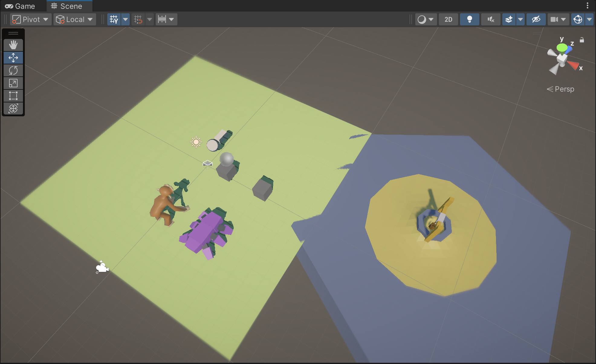The image size is (596, 364).
Task: Click the camera gizmo in scene
Action: 102,267
